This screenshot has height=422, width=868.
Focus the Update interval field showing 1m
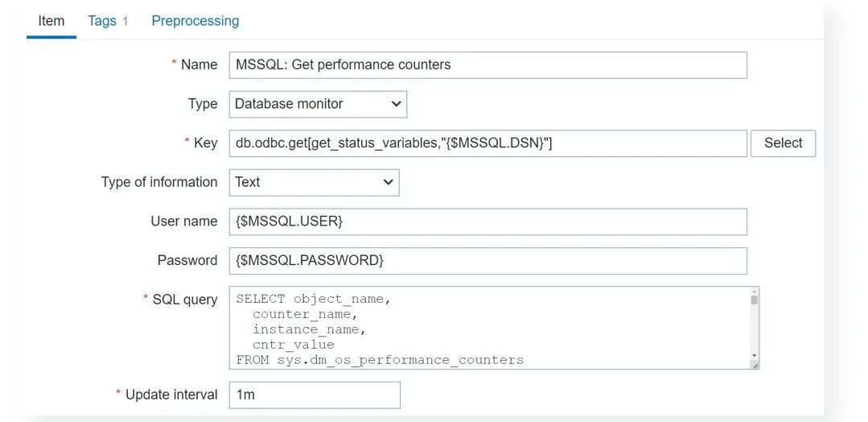pyautogui.click(x=314, y=395)
